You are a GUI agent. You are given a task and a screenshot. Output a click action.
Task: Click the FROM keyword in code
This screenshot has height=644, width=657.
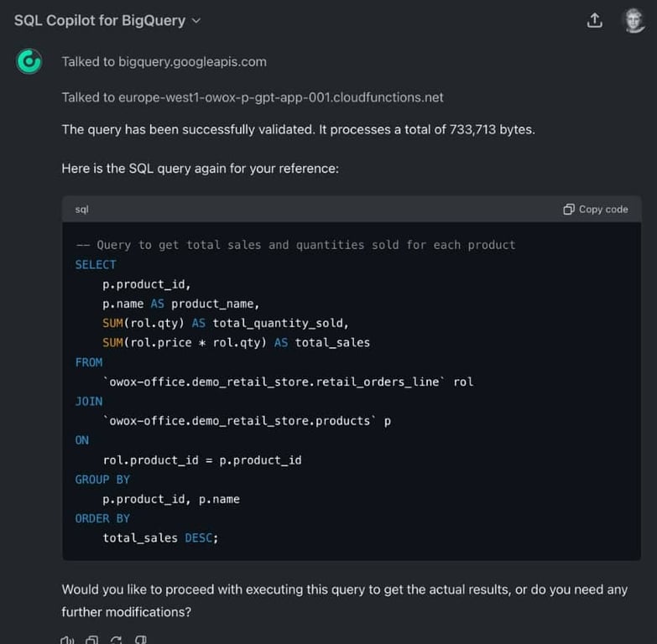[x=89, y=362]
